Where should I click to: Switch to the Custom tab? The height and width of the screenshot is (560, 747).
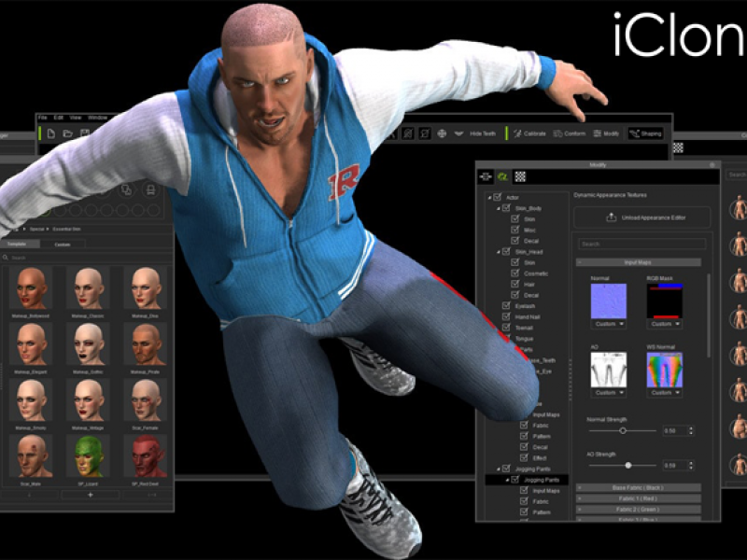click(x=62, y=244)
